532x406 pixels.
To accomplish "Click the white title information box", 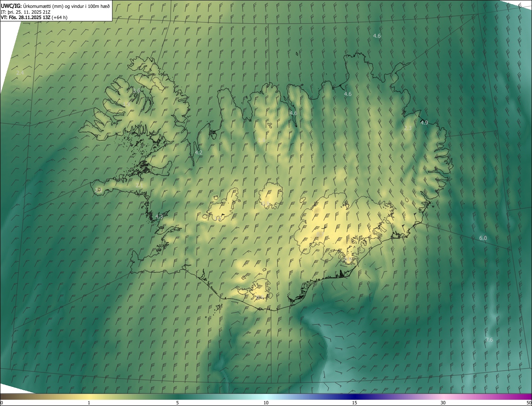I will coord(56,11).
